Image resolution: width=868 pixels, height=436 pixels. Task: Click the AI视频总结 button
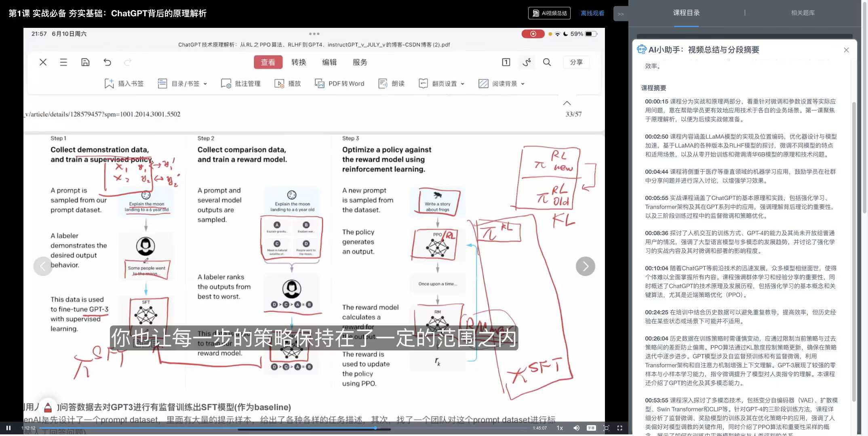(549, 13)
